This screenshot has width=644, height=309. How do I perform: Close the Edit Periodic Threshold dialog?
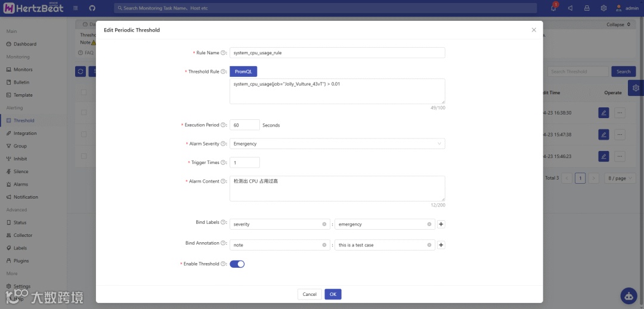tap(534, 30)
